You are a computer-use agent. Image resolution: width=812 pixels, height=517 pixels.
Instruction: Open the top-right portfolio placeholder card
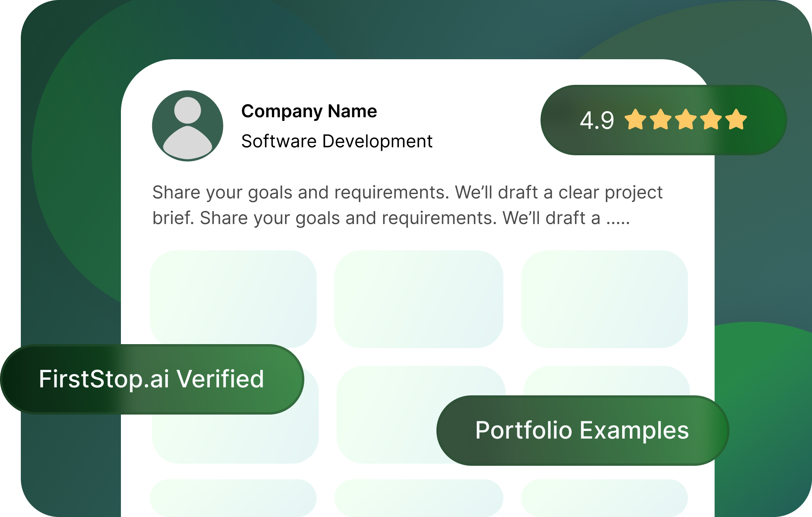(x=604, y=299)
